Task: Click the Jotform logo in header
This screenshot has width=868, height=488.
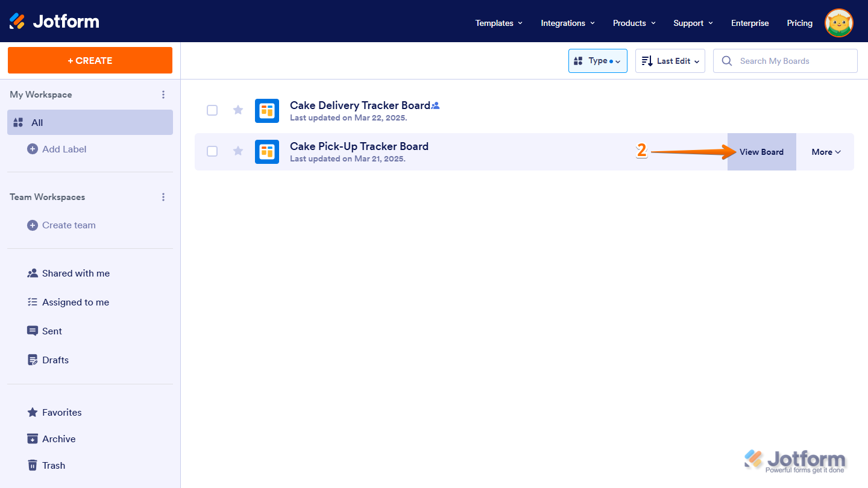Action: (54, 22)
